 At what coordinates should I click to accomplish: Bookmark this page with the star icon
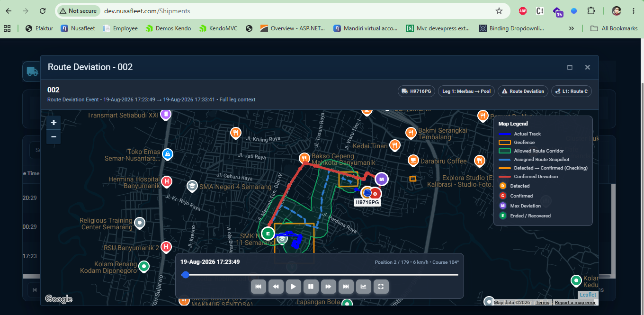[499, 10]
